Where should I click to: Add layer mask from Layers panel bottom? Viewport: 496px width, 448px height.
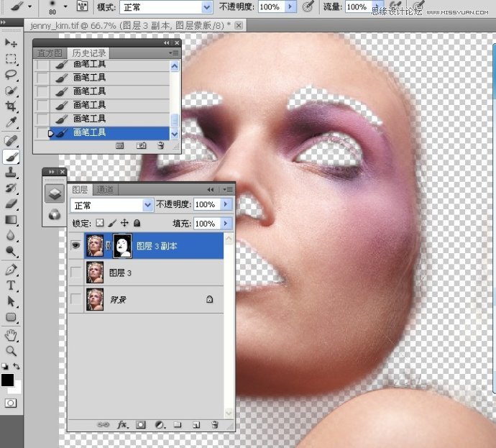[x=141, y=425]
